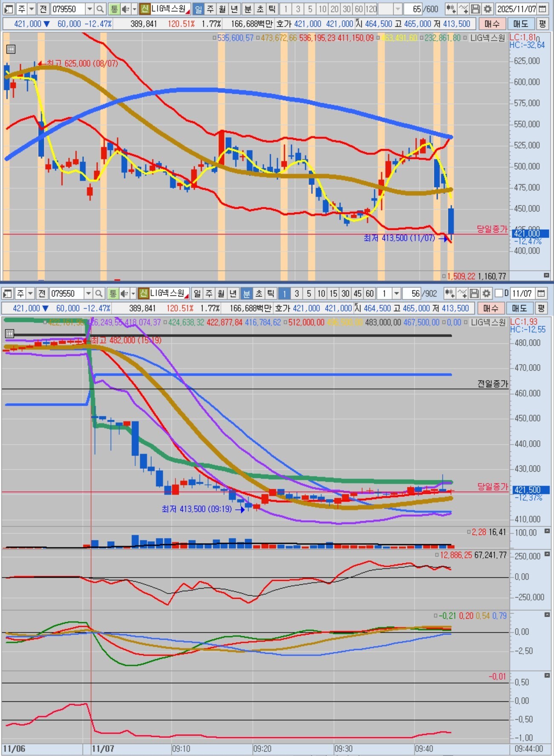Screen dimensions: 554x756
Task: Click the 전 button in the top chart toolbar
Action: click(43, 9)
